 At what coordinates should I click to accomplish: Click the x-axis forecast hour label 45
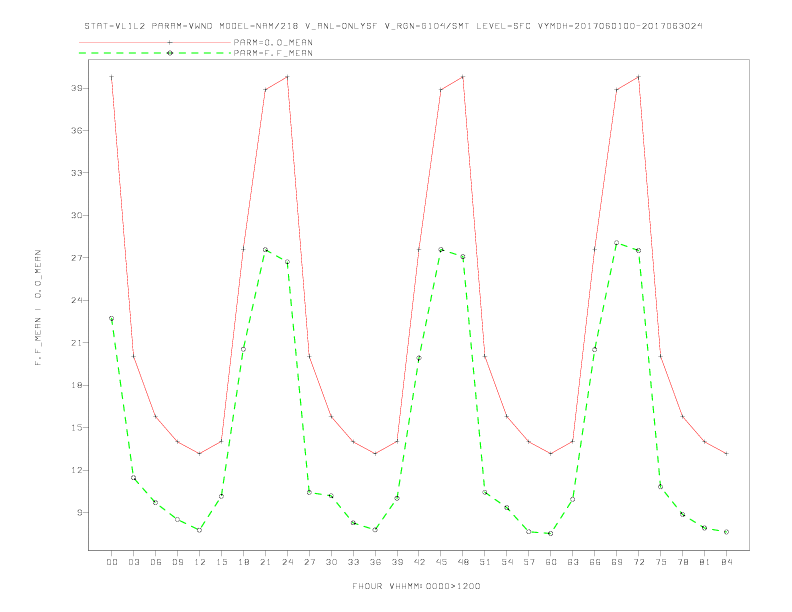(441, 562)
